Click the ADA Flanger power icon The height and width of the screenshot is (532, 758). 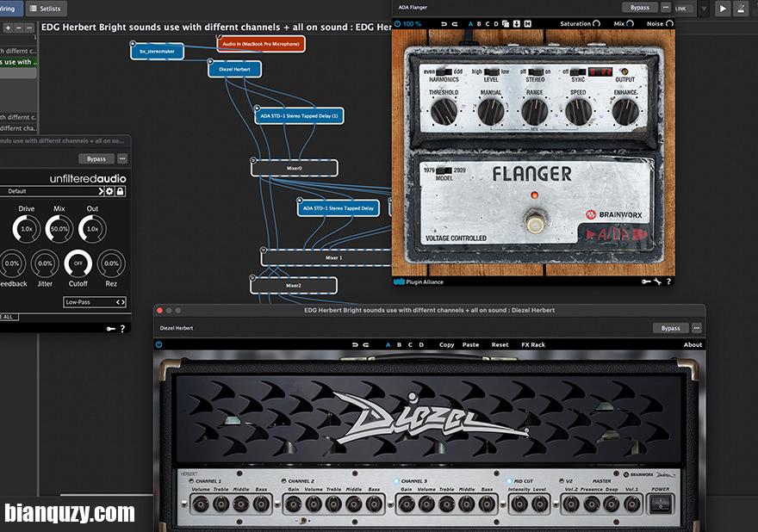click(397, 24)
